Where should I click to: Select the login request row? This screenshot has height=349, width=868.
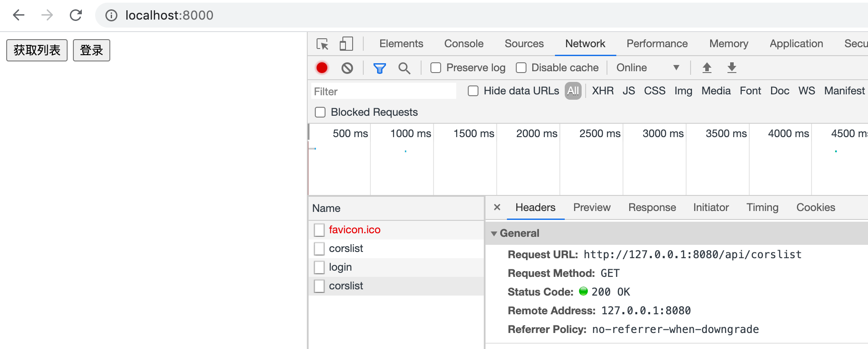click(x=396, y=268)
